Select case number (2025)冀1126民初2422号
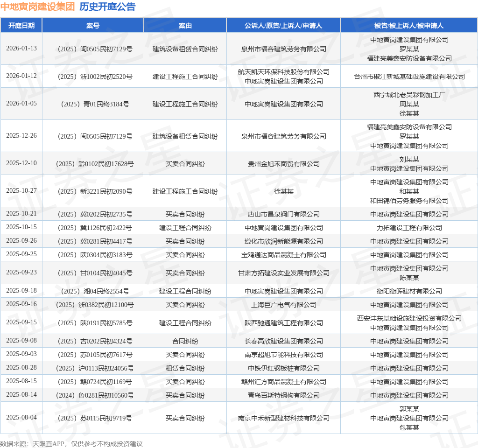Image resolution: width=478 pixels, height=448 pixels. 95,228
